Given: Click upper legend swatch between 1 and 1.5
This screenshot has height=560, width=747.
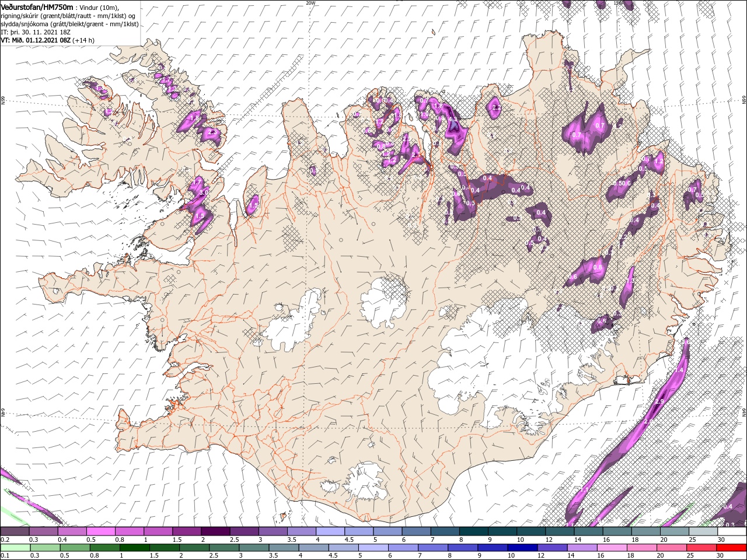Looking at the screenshot, I should click(158, 531).
